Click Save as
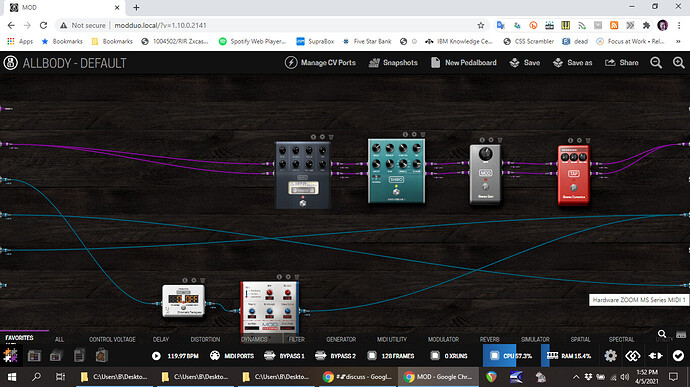Screen dimensions: 690x387 pyautogui.click(x=573, y=63)
